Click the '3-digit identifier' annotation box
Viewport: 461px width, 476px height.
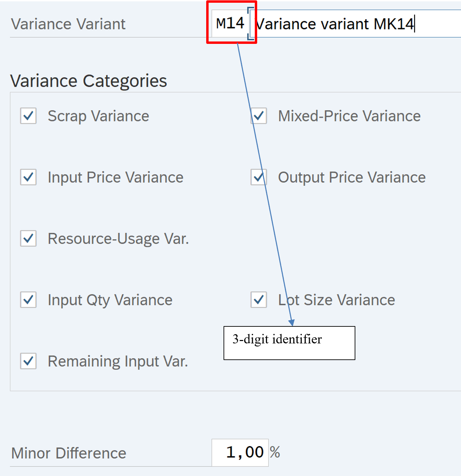coord(289,343)
